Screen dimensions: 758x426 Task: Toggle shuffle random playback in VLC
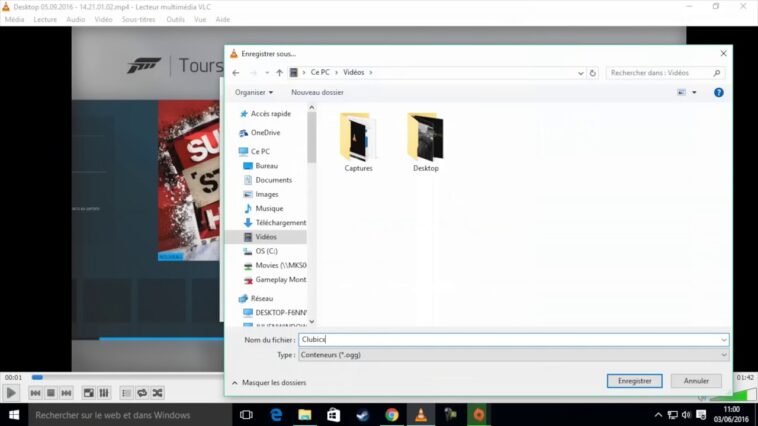(x=157, y=393)
